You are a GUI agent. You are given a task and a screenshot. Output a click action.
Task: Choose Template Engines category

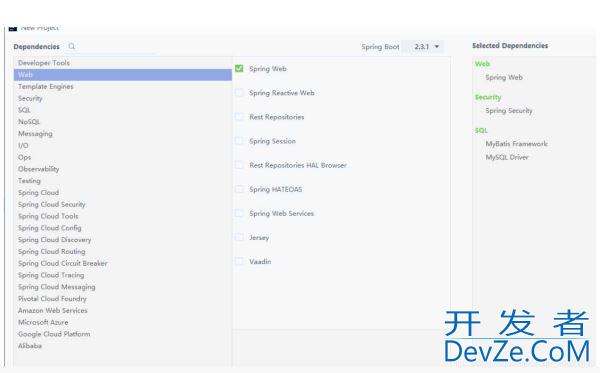122,86
